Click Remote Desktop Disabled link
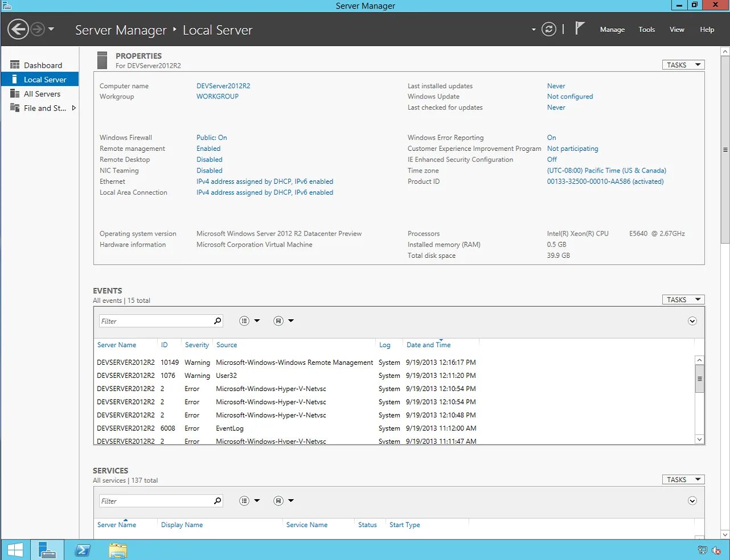730x560 pixels. tap(210, 160)
